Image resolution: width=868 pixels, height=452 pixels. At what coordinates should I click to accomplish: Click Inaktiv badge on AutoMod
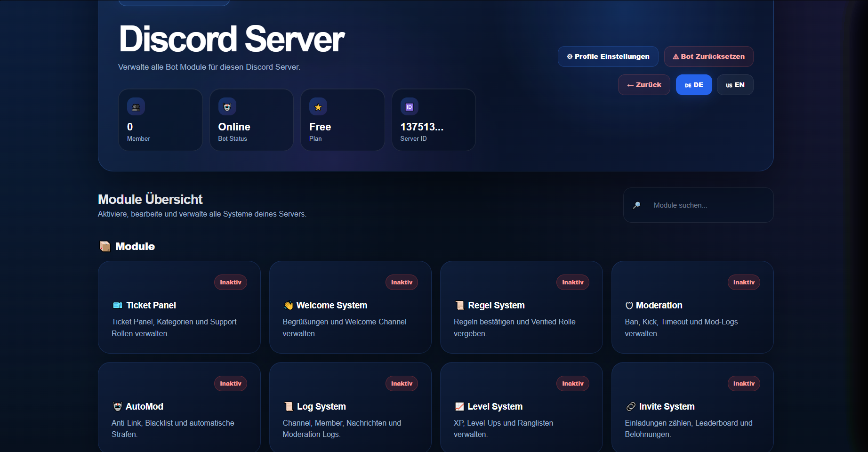click(231, 384)
